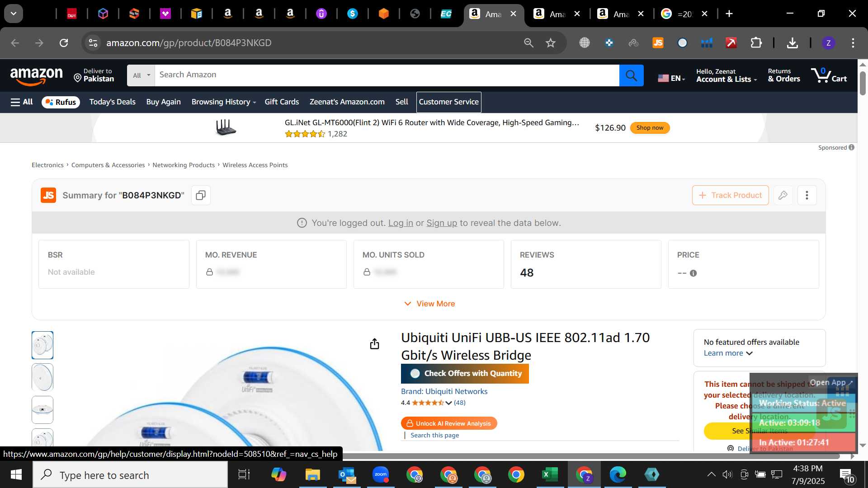Image resolution: width=868 pixels, height=488 pixels.
Task: Click Shop now on sponsored router ad
Action: click(650, 128)
